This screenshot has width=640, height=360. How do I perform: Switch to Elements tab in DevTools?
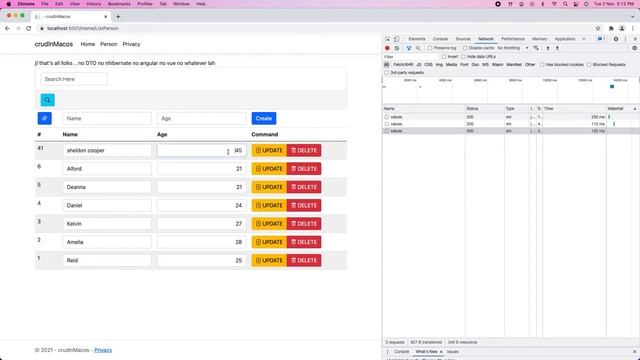tap(417, 39)
